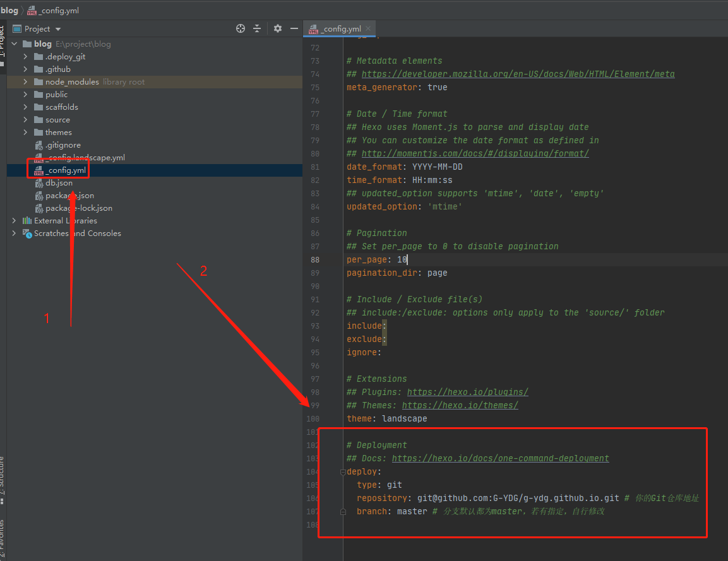Open the Project view dropdown
The image size is (728, 561).
coord(58,29)
